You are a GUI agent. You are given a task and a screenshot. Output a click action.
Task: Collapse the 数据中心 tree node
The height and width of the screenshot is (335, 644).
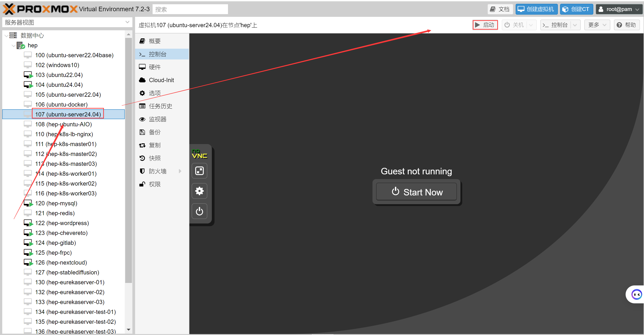(6, 36)
